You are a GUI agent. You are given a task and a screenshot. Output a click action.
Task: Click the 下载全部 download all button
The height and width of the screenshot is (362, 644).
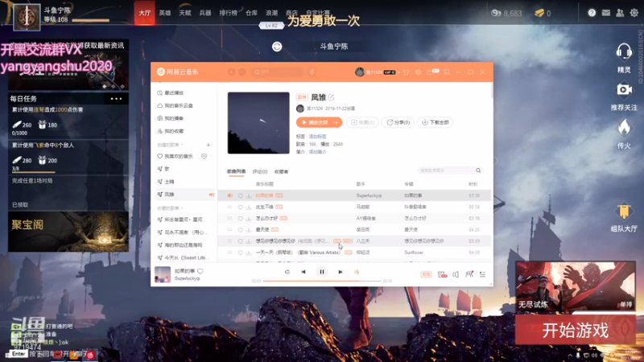(436, 122)
